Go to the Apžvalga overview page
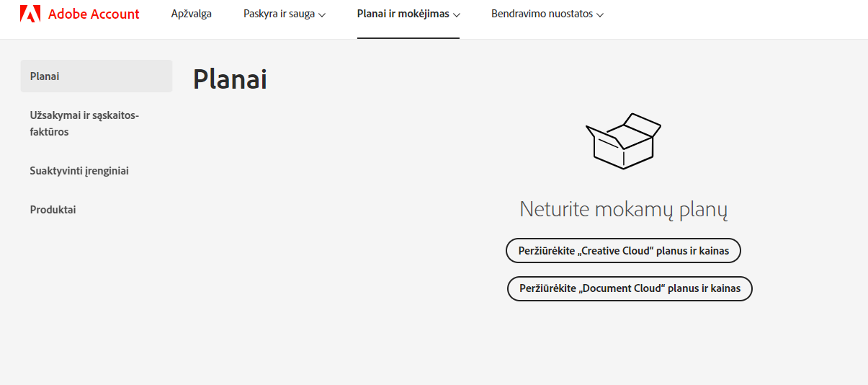The height and width of the screenshot is (385, 868). pos(192,14)
